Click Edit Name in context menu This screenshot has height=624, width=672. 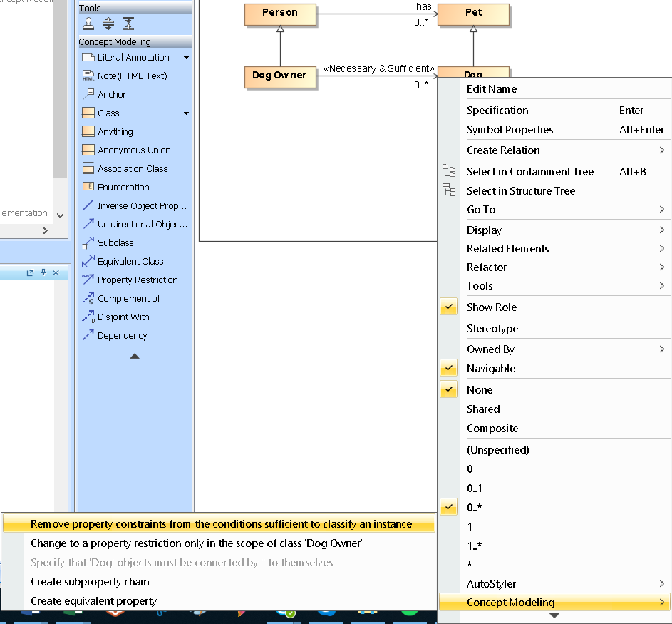(x=492, y=89)
